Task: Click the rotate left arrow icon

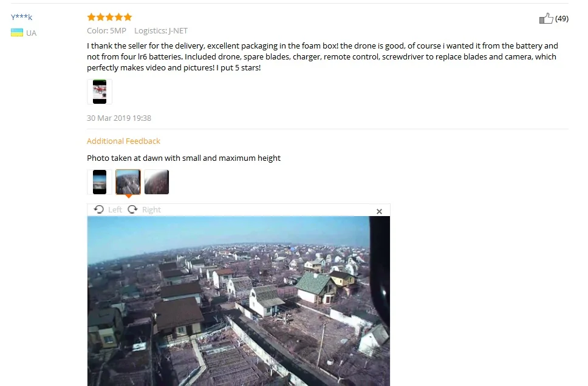Action: pos(99,209)
